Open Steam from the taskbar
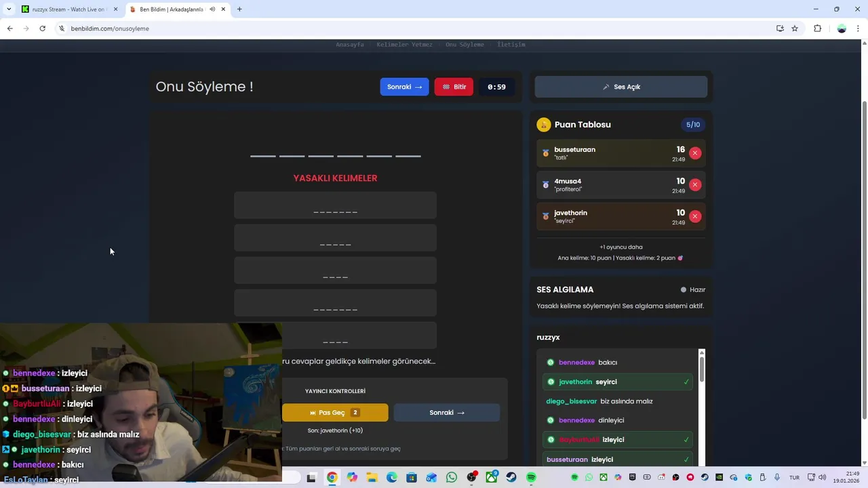Screen dimensions: 868x488 click(511, 478)
